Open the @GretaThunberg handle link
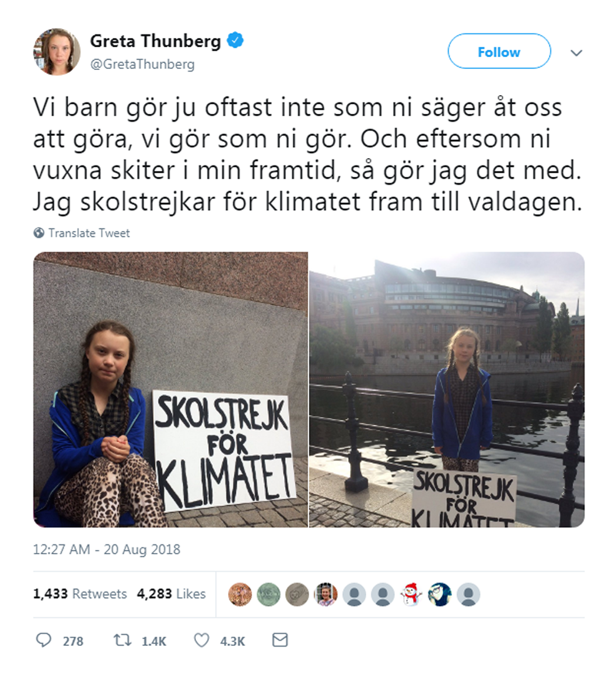 [142, 64]
